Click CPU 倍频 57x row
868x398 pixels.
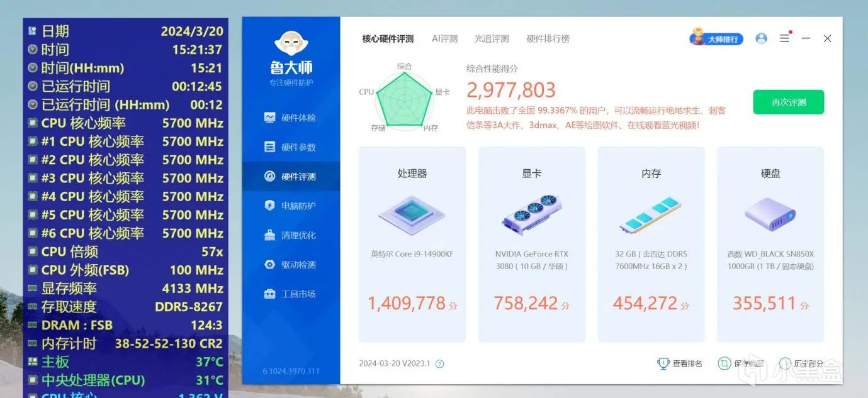[126, 252]
